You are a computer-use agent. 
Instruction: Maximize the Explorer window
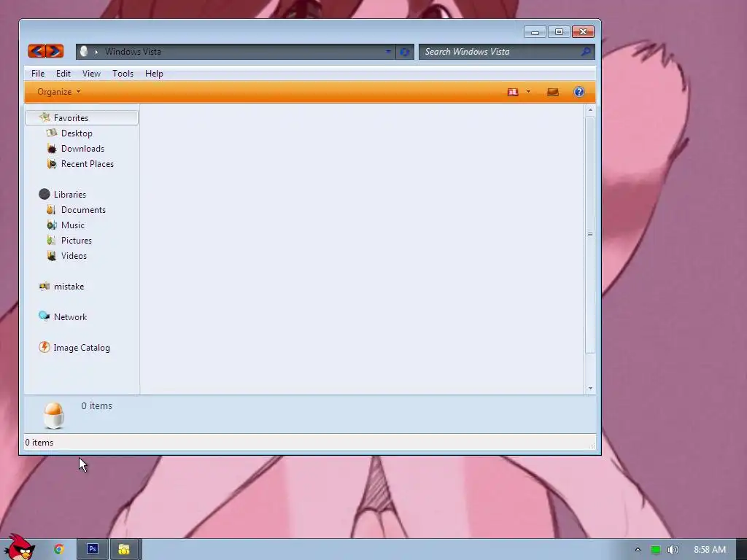559,32
